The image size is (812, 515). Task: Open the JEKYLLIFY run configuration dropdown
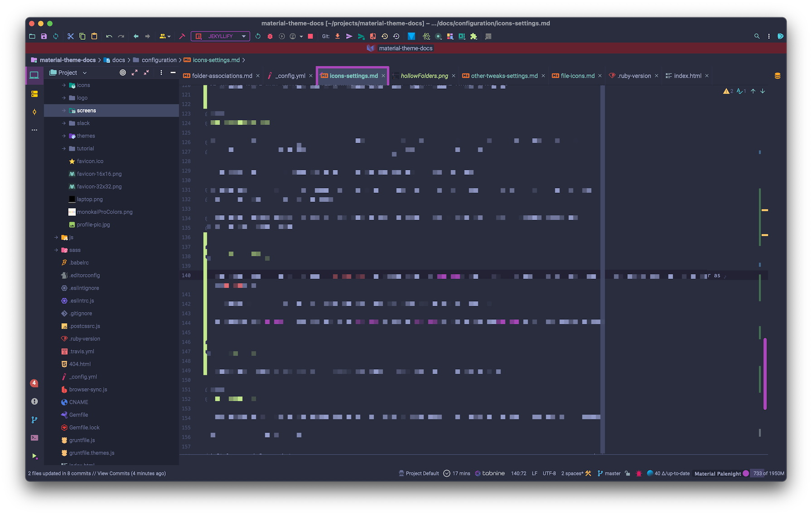pos(243,36)
